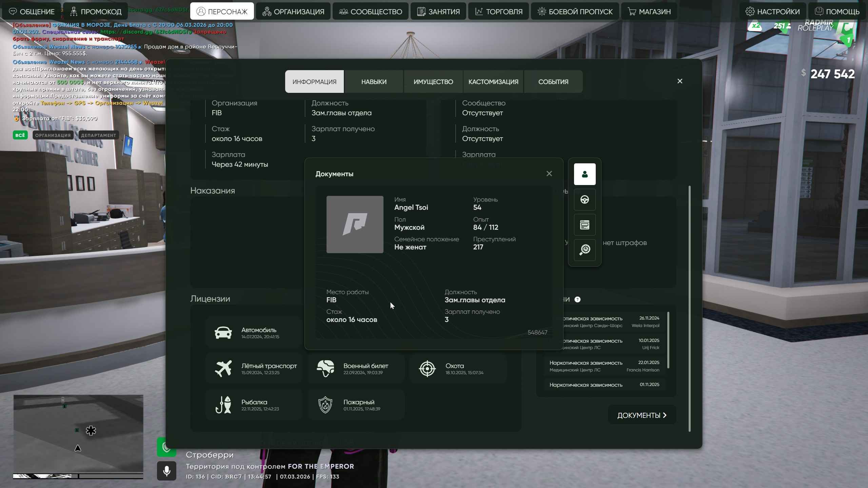The width and height of the screenshot is (868, 488).
Task: Open the НАВЫКИ tab
Action: [x=374, y=82]
